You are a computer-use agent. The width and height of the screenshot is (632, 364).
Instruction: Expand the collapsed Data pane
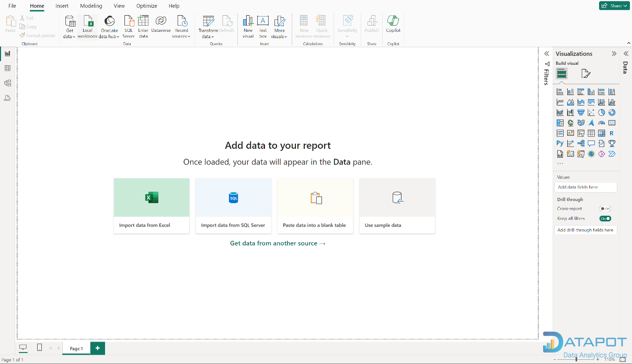click(625, 53)
